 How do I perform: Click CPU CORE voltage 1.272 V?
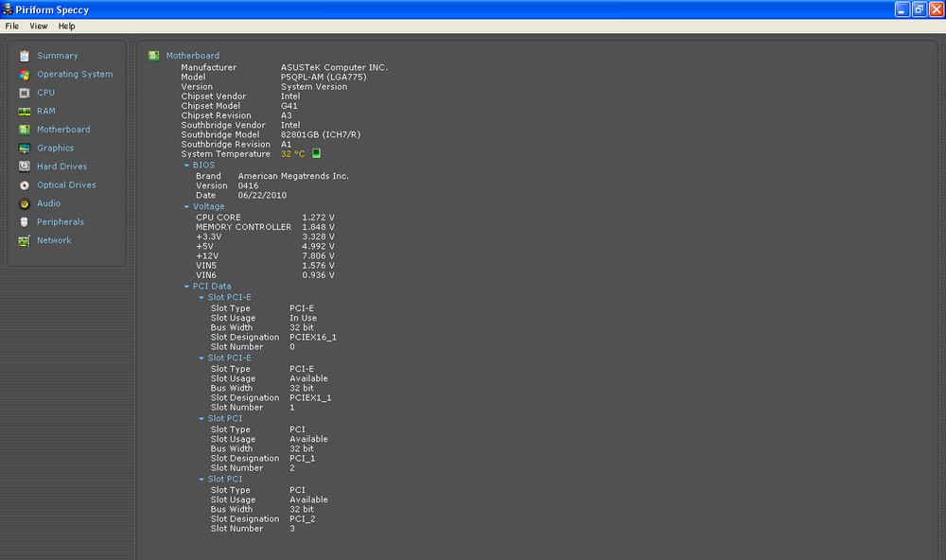[x=318, y=218]
